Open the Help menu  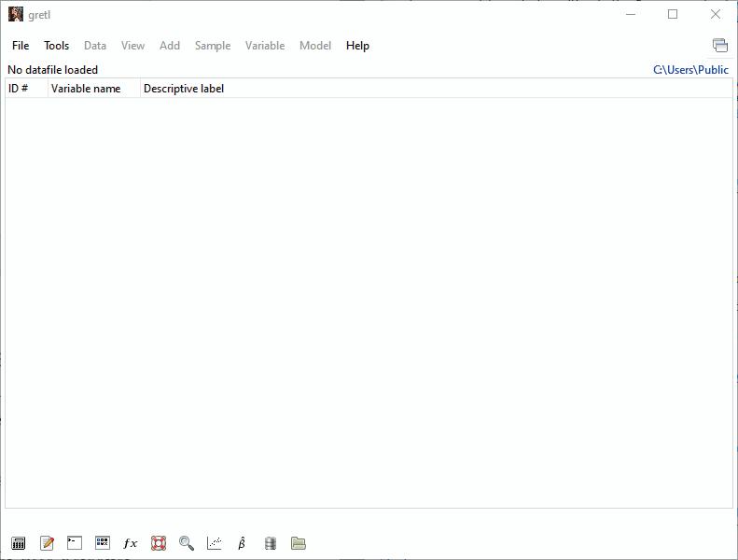tap(357, 46)
